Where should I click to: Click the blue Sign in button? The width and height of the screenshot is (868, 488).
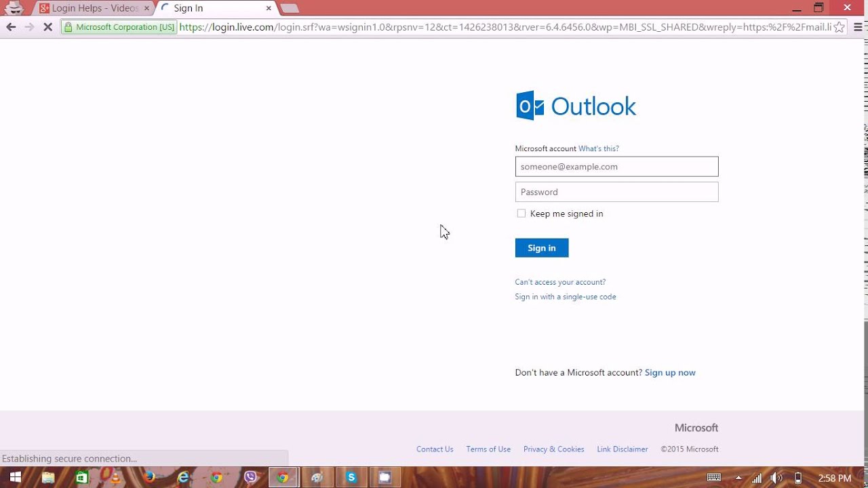[x=542, y=248]
